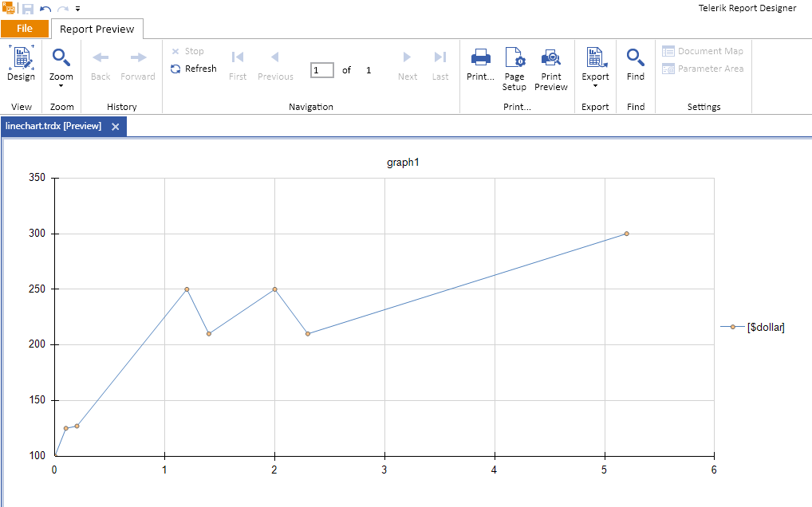Select the linechart.trdx [Preview] document tab
The image size is (812, 507).
56,126
